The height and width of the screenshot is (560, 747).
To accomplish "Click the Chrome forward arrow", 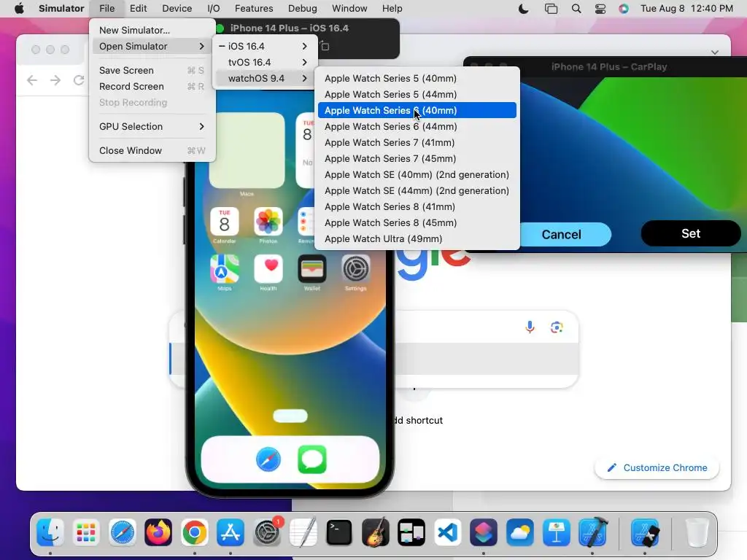I will coord(55,80).
